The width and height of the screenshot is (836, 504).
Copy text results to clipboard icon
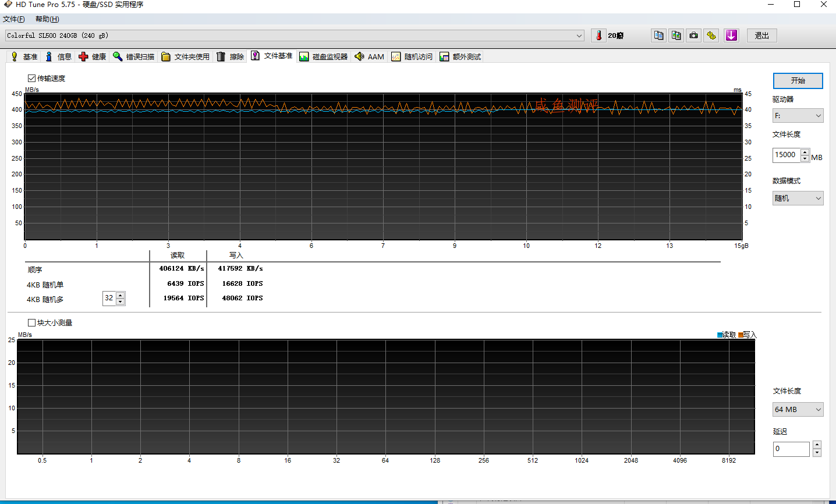[x=658, y=36]
